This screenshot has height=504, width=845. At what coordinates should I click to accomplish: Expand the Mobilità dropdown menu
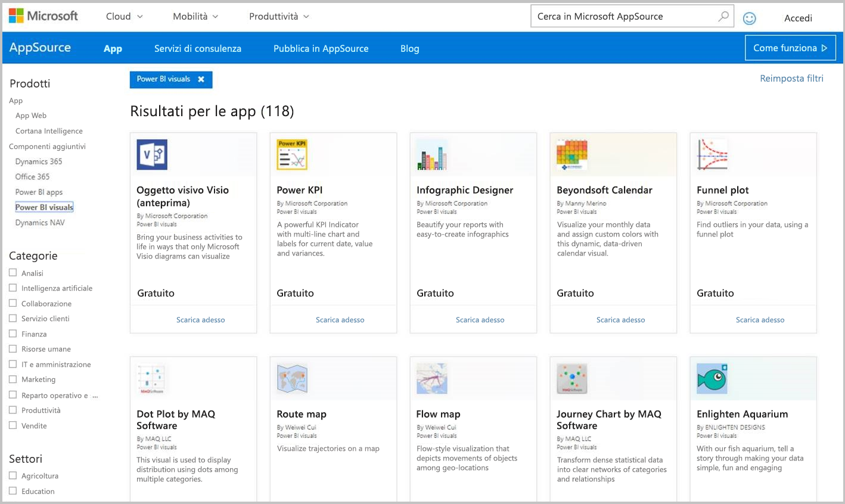pyautogui.click(x=195, y=16)
